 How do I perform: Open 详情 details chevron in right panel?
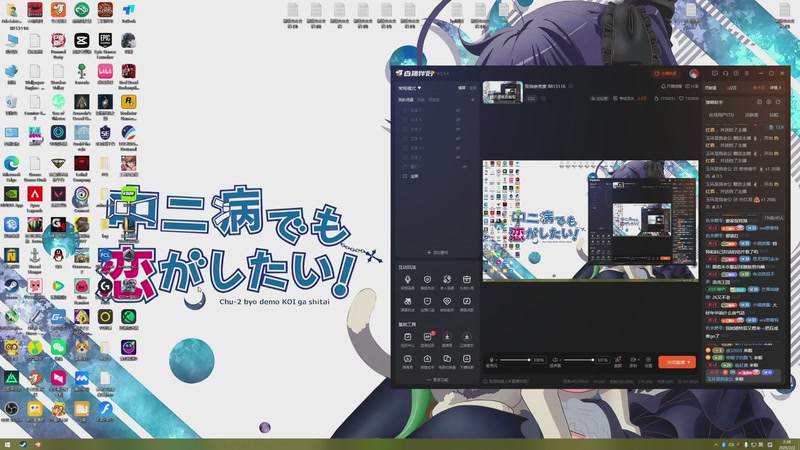point(776,88)
